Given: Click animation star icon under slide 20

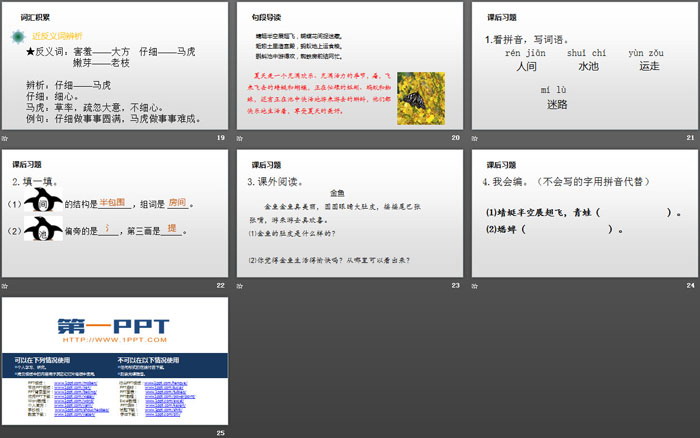Looking at the screenshot, I should click(241, 137).
